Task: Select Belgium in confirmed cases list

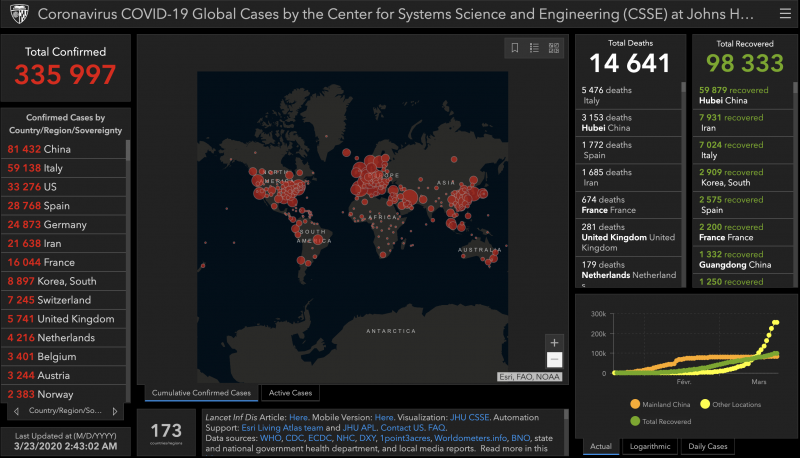Action: pyautogui.click(x=64, y=357)
